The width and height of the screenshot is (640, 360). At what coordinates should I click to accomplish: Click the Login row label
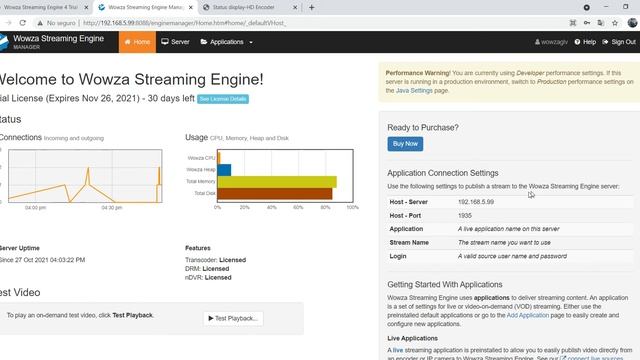(x=398, y=256)
